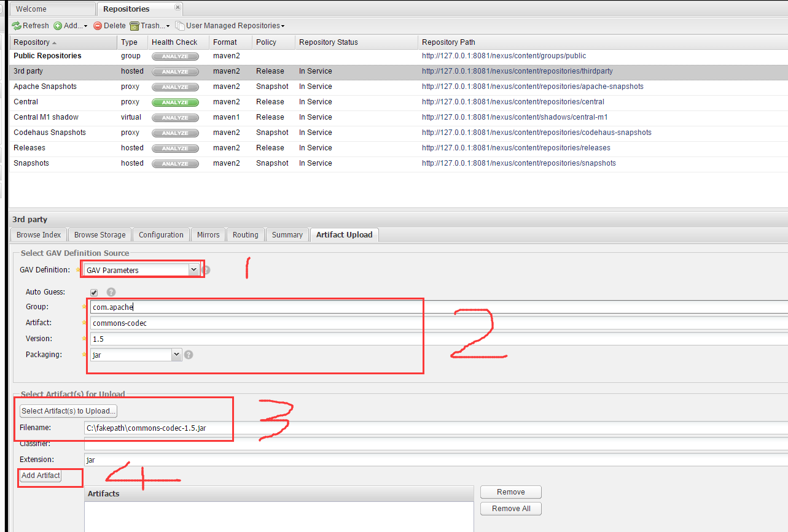The image size is (788, 532).
Task: Open the Configuration tab
Action: coord(161,235)
